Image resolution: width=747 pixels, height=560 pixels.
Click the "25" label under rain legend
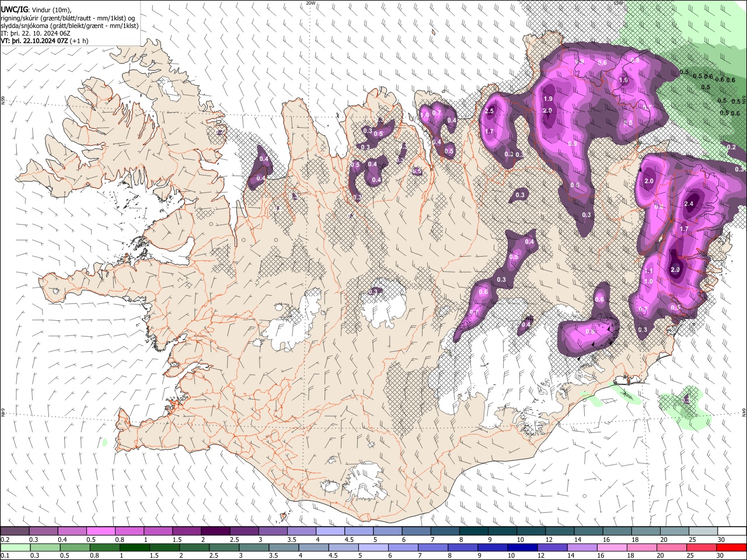pyautogui.click(x=692, y=555)
